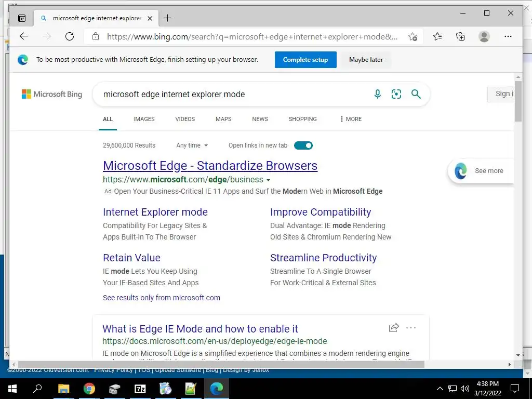Go to Microsoft Bing home logo
Viewport: 532px width, 399px height.
point(52,94)
